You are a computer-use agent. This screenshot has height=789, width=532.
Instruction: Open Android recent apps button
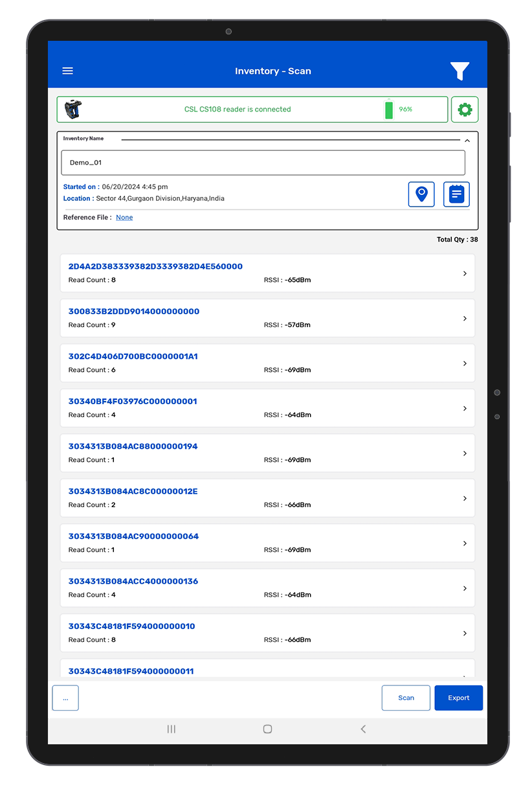(172, 729)
